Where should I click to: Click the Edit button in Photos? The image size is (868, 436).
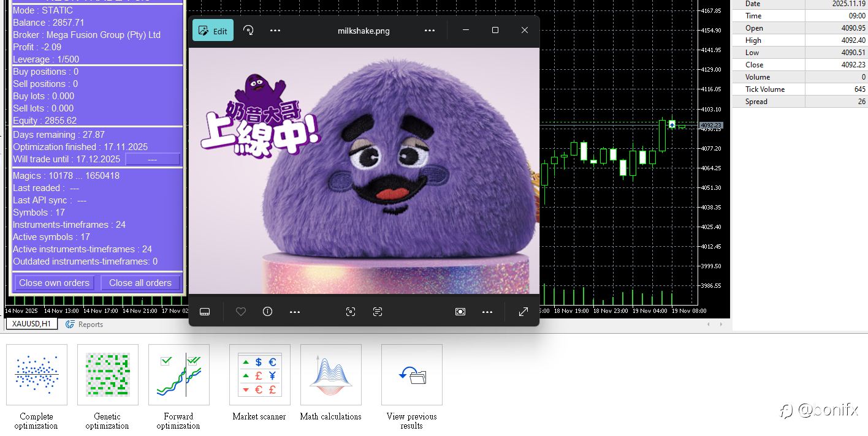pos(213,31)
